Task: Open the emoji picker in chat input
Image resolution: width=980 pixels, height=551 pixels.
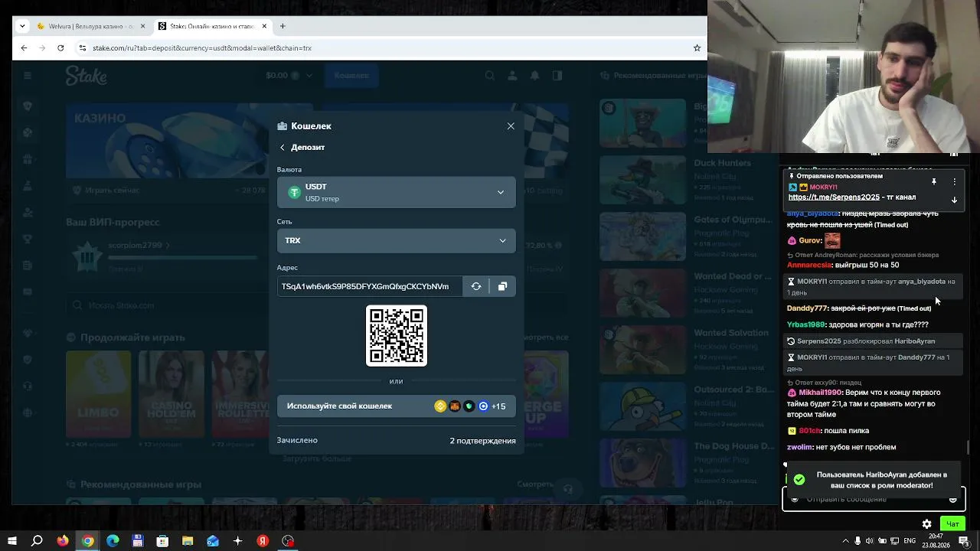Action: coord(953,500)
